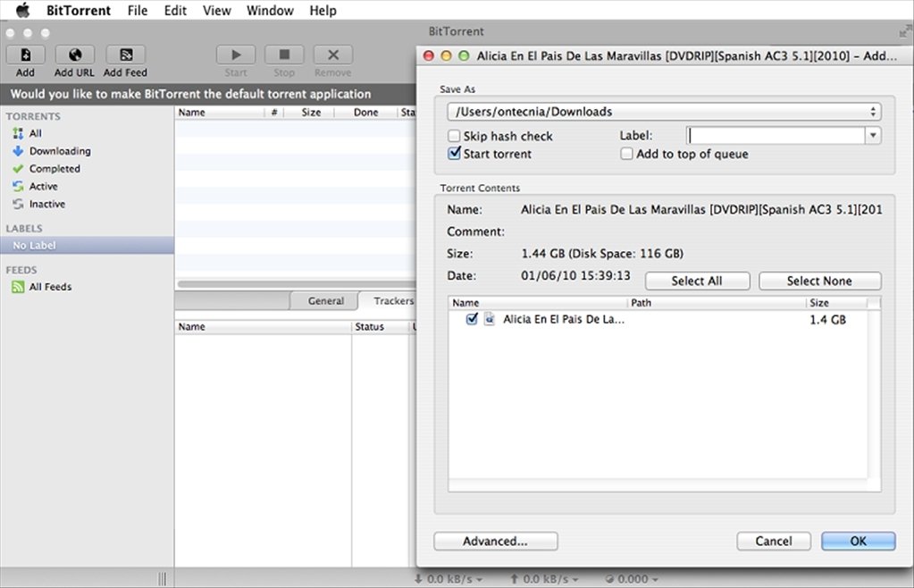Open the View menu
The height and width of the screenshot is (588, 914).
click(x=217, y=11)
